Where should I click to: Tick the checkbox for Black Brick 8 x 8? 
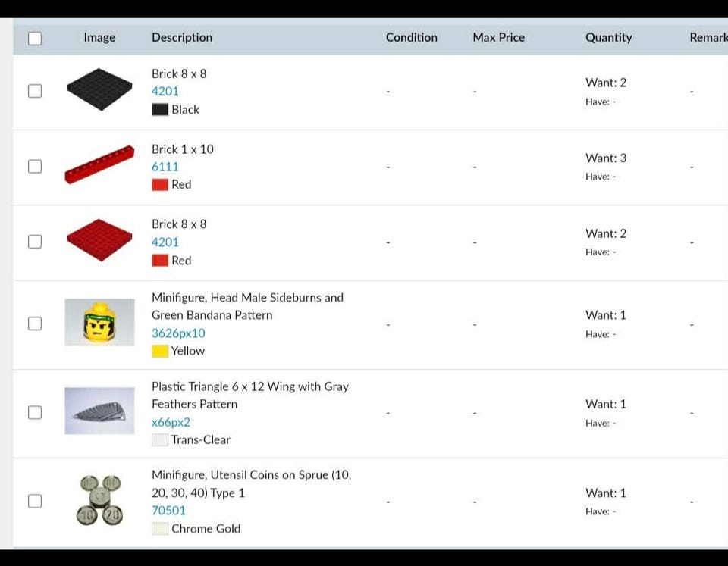click(x=35, y=91)
